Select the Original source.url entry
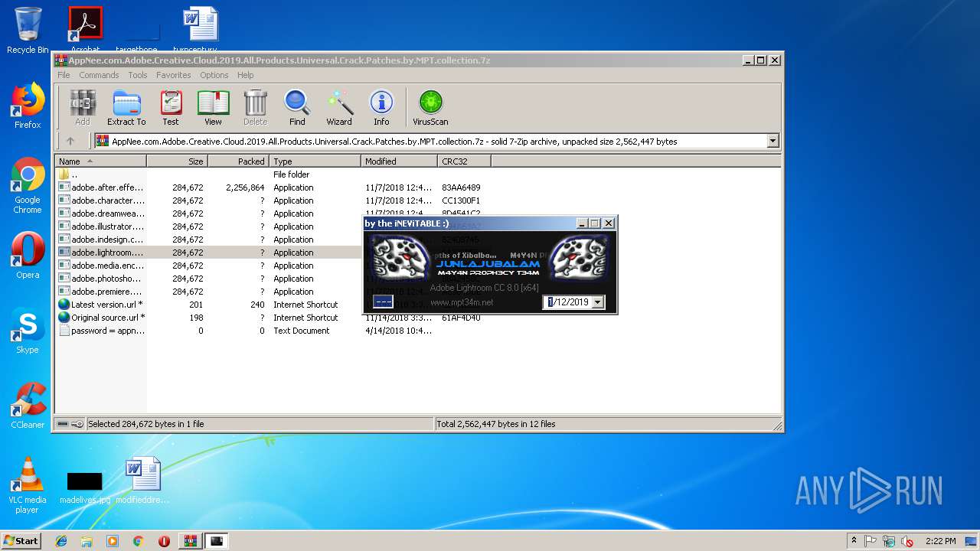The image size is (980, 551). (100, 318)
